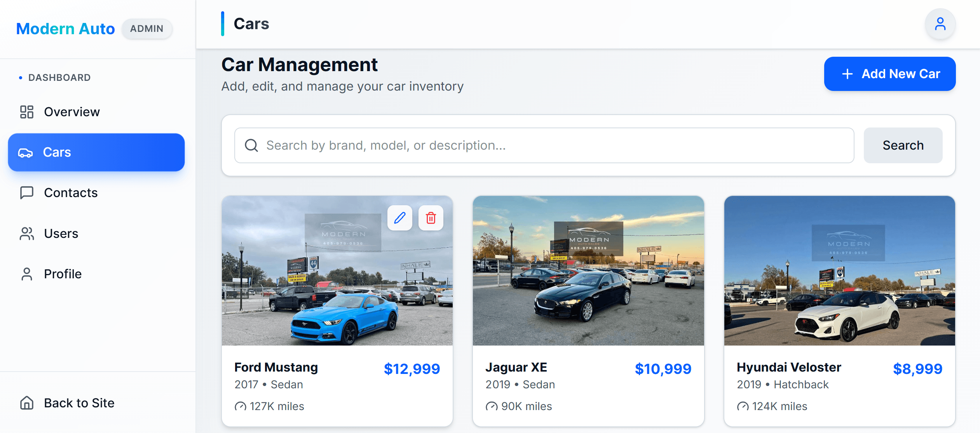This screenshot has height=433, width=980.
Task: Click the ADMIN badge
Action: coord(147,29)
